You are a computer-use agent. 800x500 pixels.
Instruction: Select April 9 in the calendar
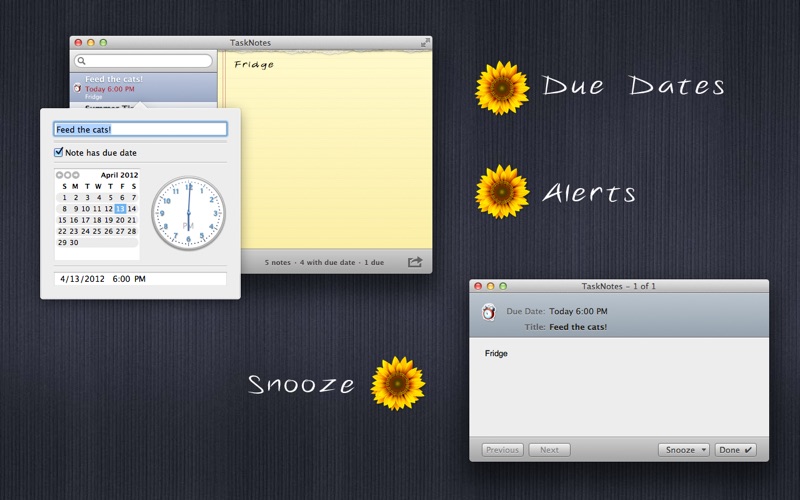pyautogui.click(x=76, y=209)
